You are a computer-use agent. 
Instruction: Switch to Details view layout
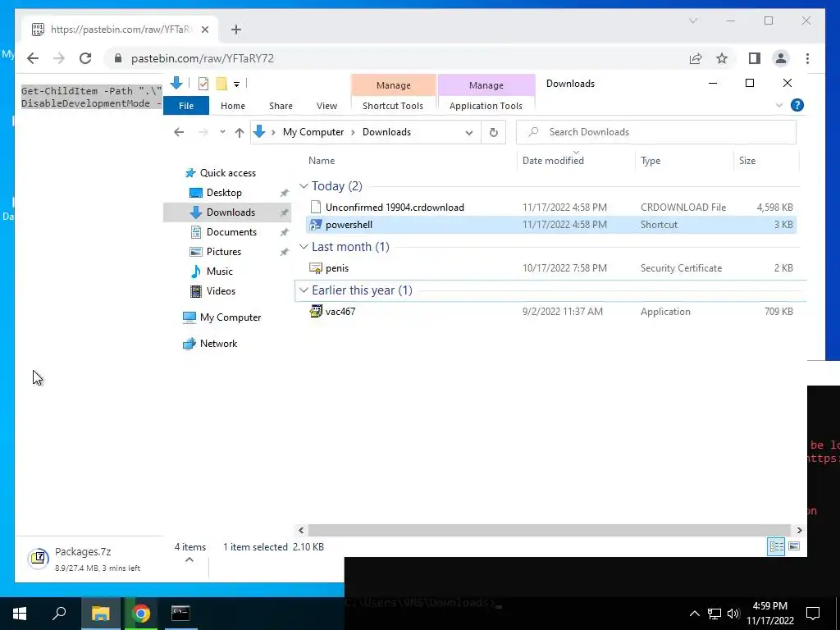pos(776,546)
